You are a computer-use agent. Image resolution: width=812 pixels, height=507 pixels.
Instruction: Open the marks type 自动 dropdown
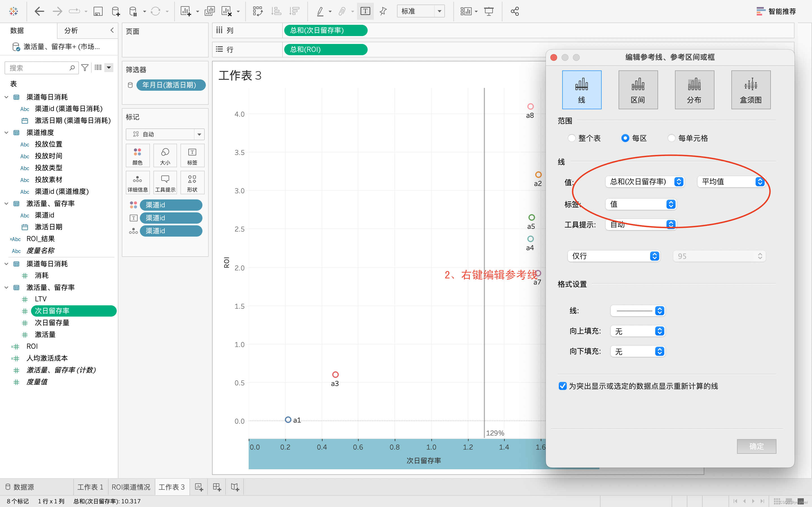tap(165, 134)
